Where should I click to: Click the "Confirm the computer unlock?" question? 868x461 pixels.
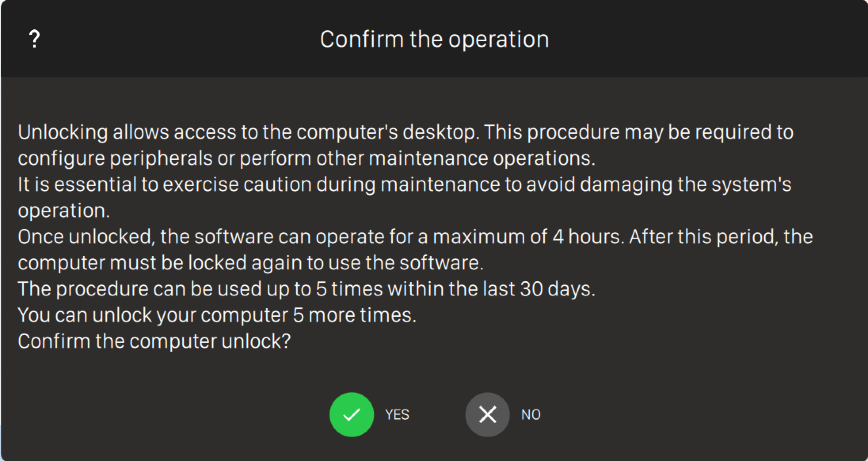(154, 341)
